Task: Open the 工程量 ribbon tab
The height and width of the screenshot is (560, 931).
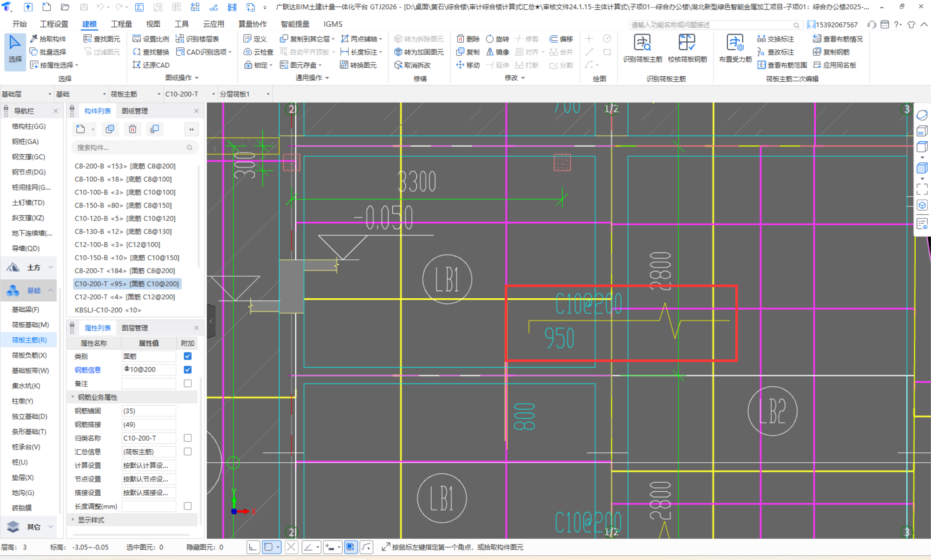Action: tap(121, 24)
